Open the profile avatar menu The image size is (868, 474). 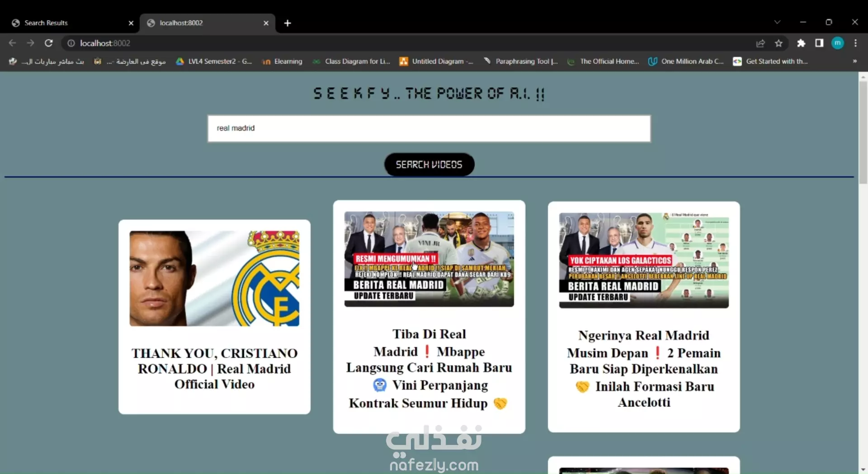[x=838, y=43]
